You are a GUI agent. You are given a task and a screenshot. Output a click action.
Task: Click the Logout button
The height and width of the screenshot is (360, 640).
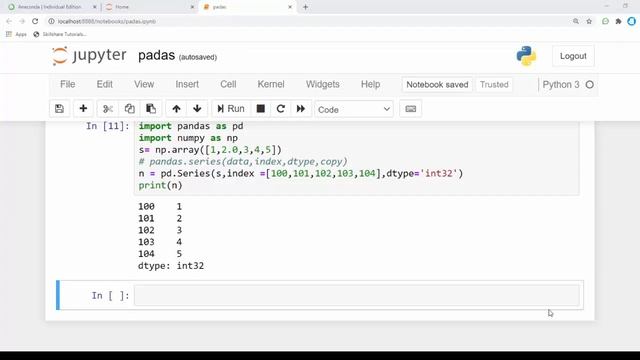coord(573,56)
